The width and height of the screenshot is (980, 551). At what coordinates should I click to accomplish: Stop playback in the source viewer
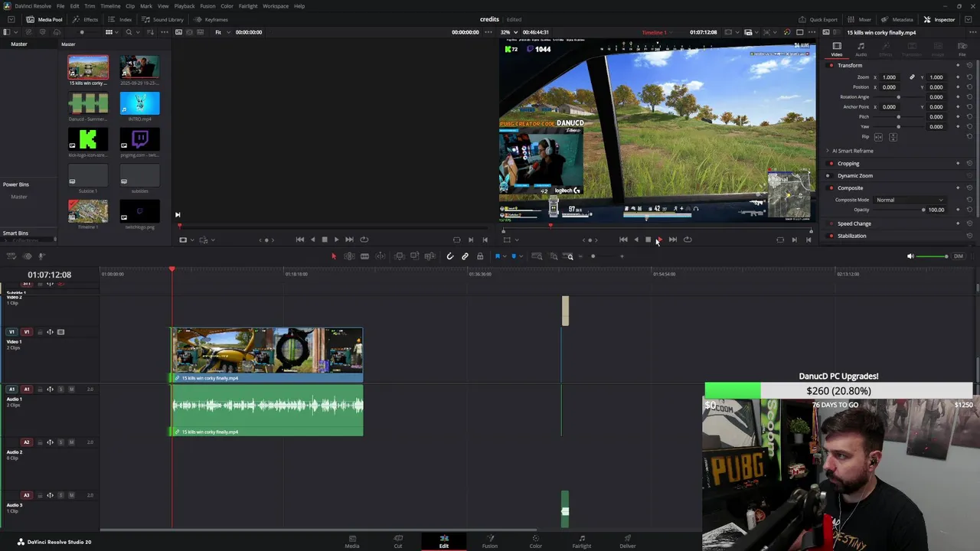click(x=325, y=240)
